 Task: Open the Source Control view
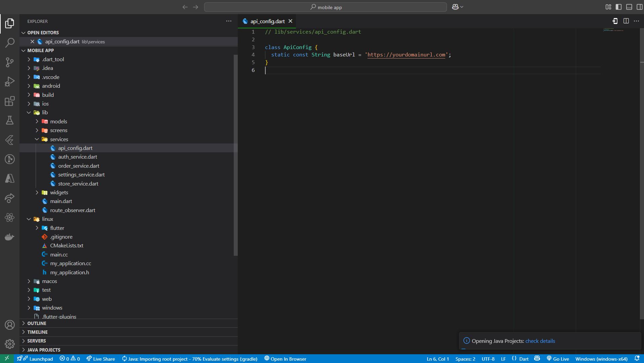pos(10,62)
